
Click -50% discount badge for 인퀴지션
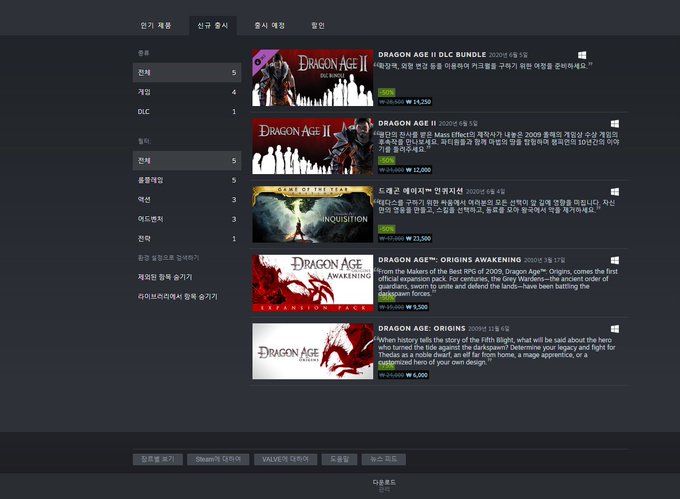386,229
